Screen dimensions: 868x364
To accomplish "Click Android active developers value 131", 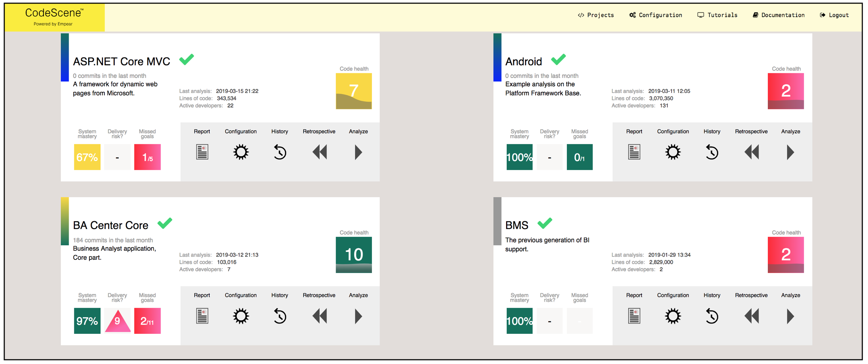I will 664,106.
